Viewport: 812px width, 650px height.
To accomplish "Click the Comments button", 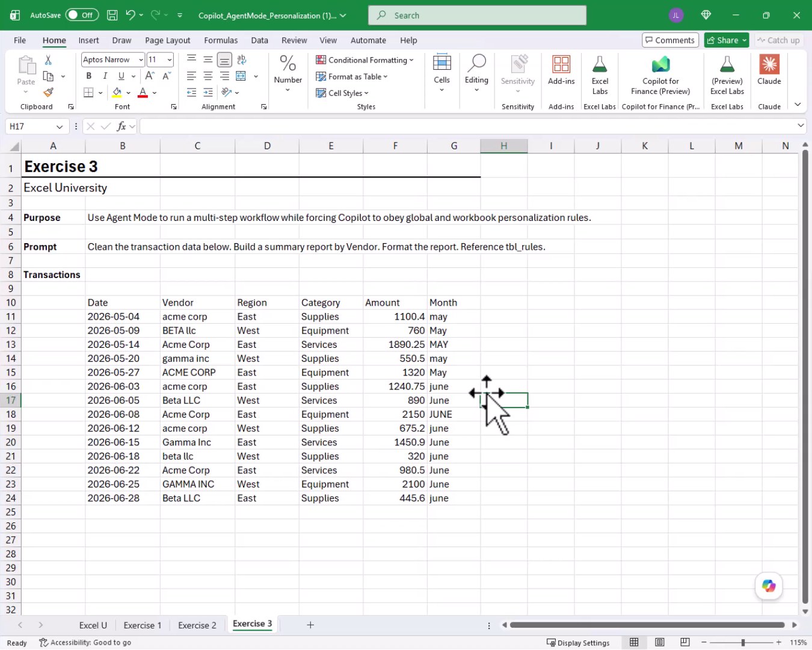I will (x=670, y=40).
